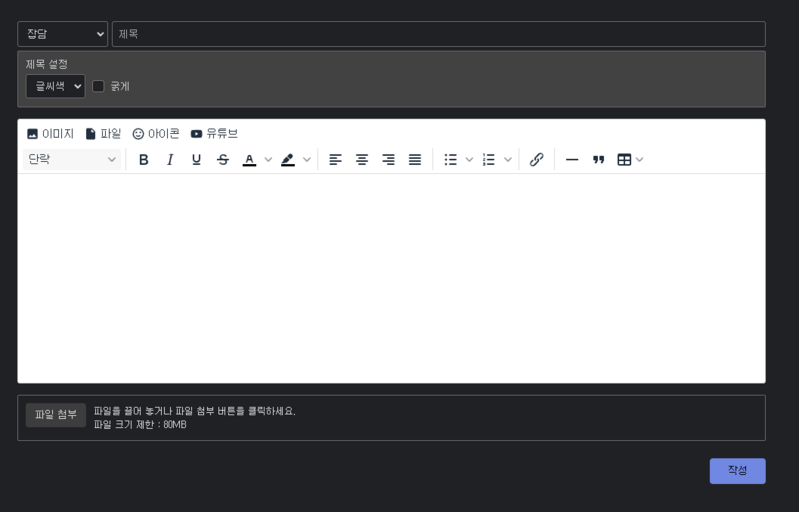Viewport: 800px width, 512px height.
Task: Open table options dropdown arrow
Action: click(x=640, y=160)
